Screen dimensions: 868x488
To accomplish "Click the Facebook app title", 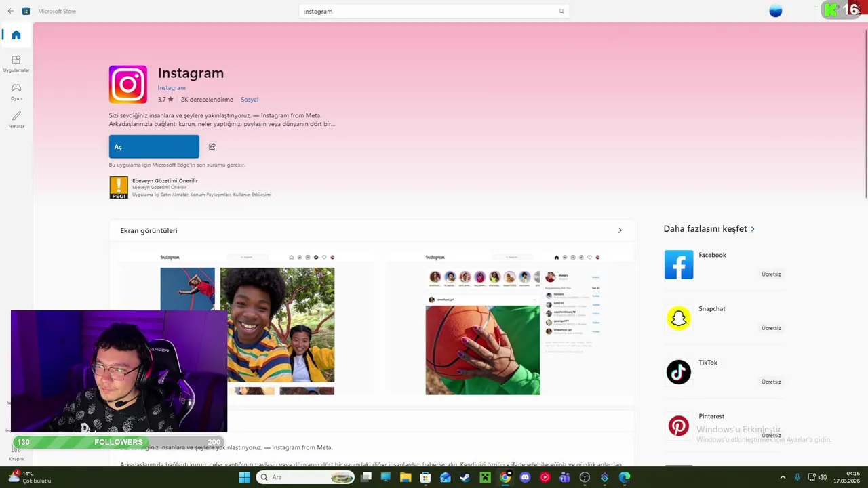I will point(712,255).
